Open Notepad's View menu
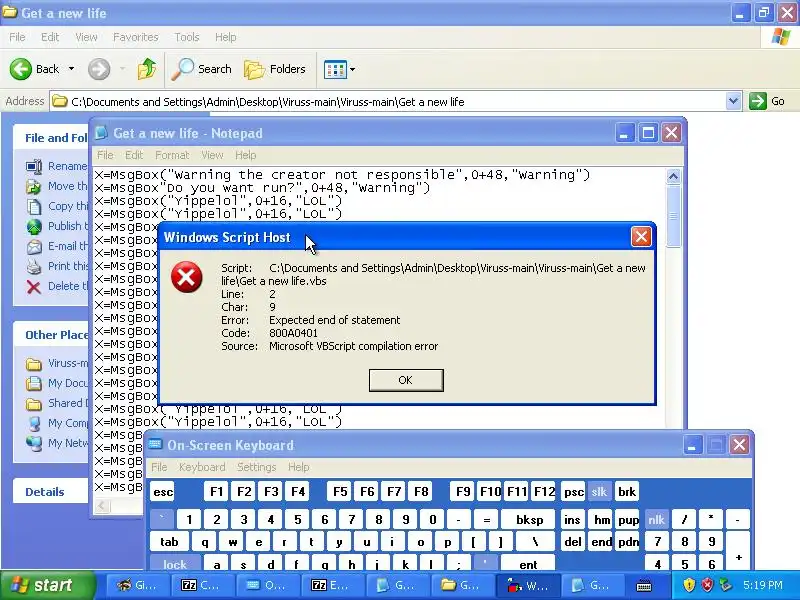This screenshot has height=600, width=800. click(212, 155)
